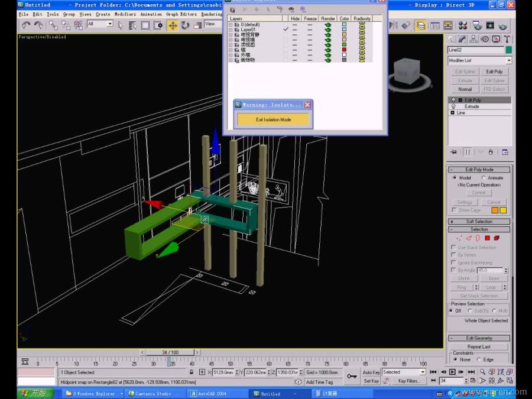Toggle Extrude modifier lightbulb in stack
532x399 pixels.
click(453, 106)
